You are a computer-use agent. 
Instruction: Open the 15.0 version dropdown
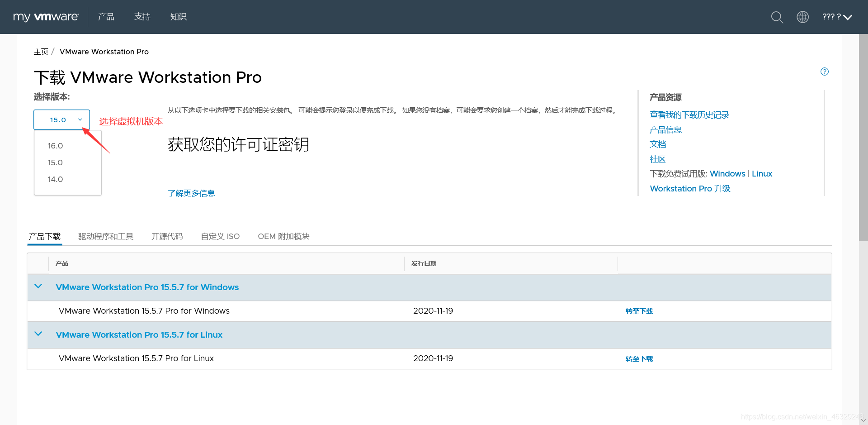tap(62, 120)
